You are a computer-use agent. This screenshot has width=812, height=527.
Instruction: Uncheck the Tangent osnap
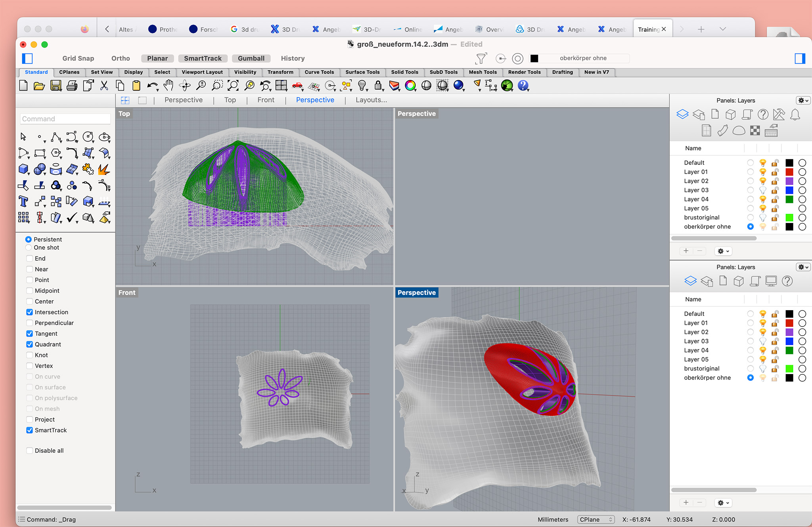[x=30, y=334]
